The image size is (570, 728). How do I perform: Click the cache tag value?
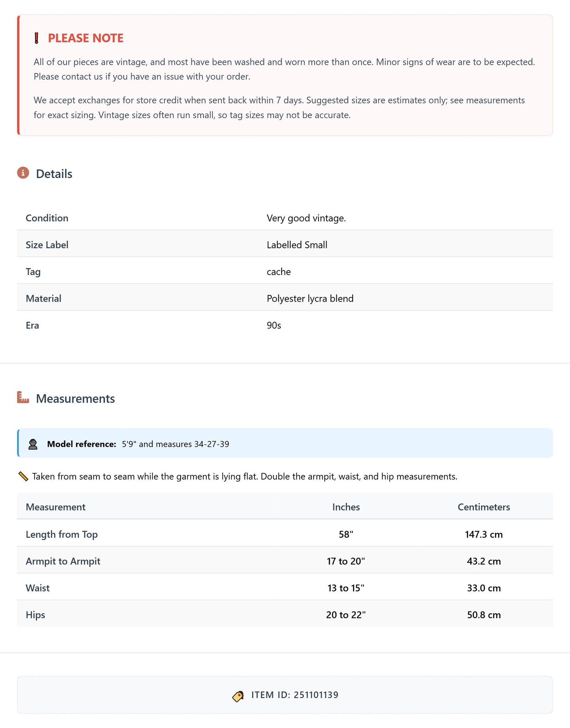278,272
